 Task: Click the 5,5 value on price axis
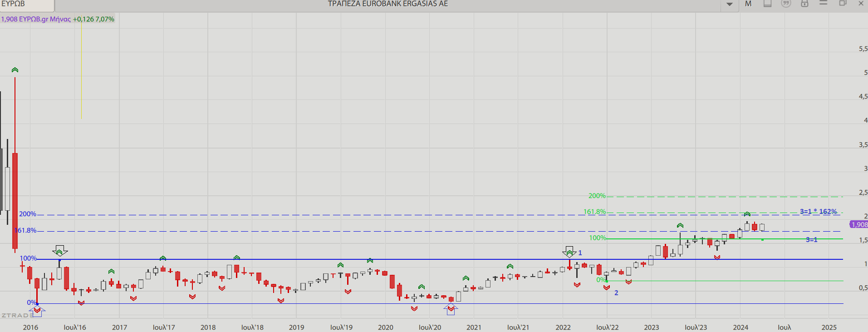point(863,49)
